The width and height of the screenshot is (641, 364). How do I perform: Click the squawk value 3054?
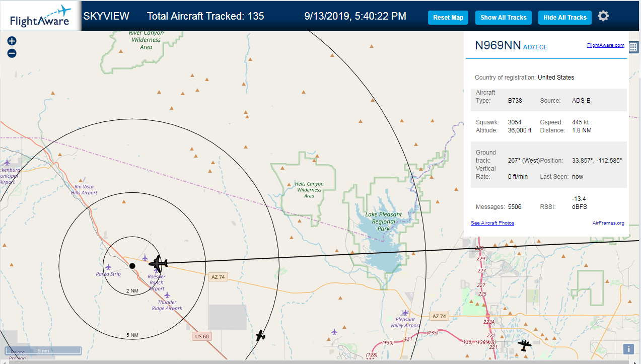click(x=515, y=122)
